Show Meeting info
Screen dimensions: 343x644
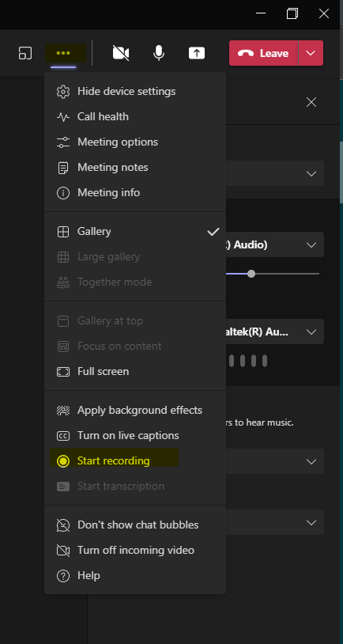[x=135, y=192]
